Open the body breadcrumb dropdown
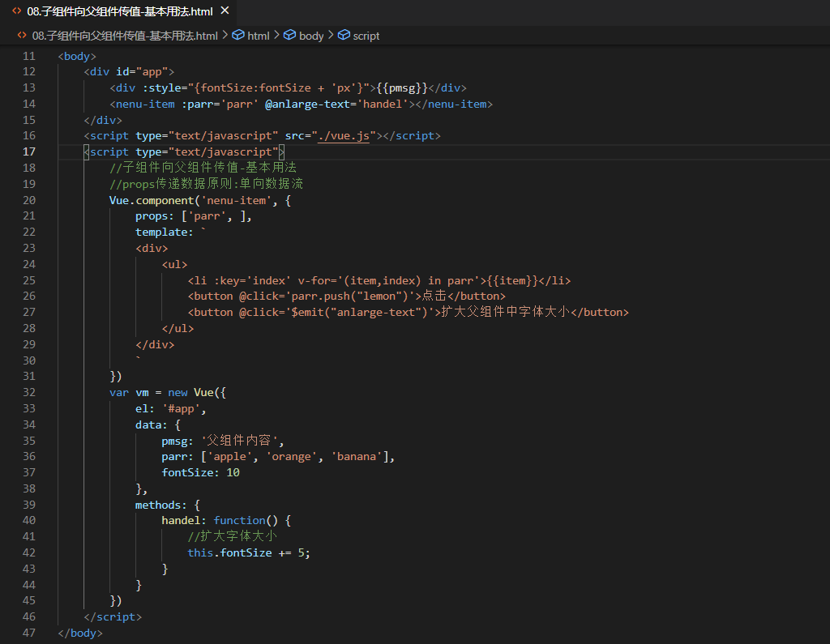This screenshot has height=644, width=830. coord(311,36)
